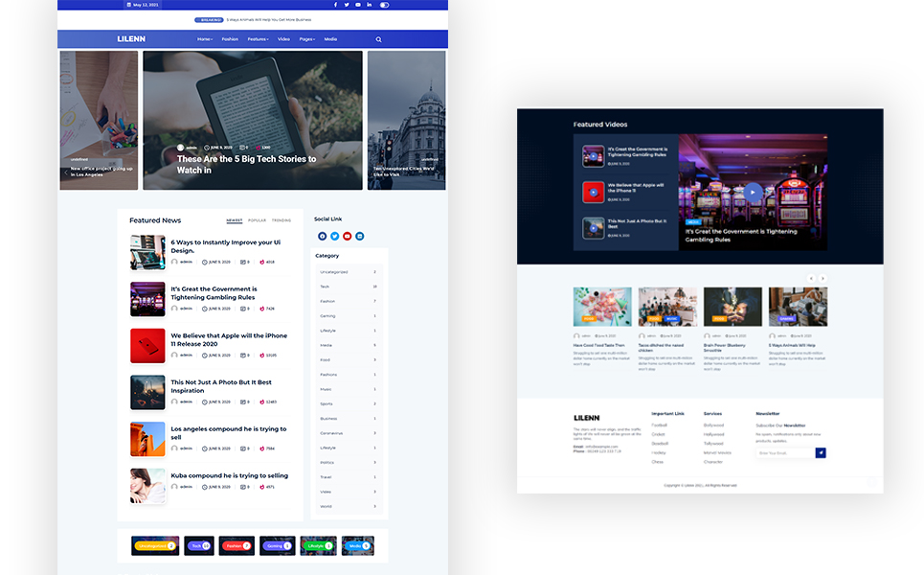Open the LinkedIn icon in top bar
Screen dimensions: 924x575
pyautogui.click(x=370, y=5)
